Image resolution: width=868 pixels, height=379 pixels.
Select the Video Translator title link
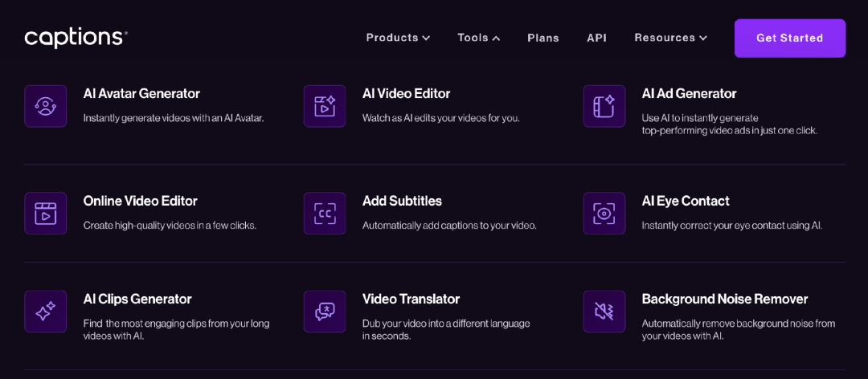pyautogui.click(x=411, y=300)
